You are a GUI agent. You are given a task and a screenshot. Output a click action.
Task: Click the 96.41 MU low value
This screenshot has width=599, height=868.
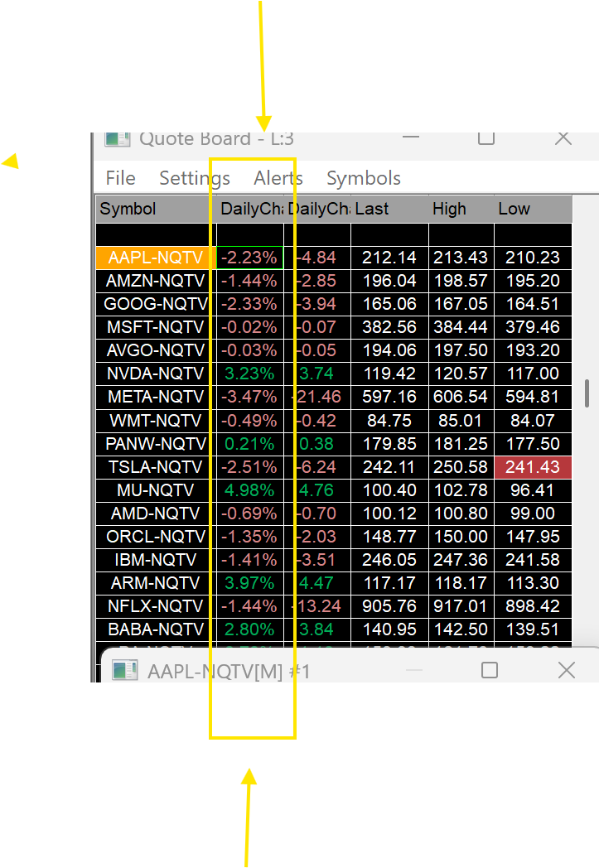[533, 490]
